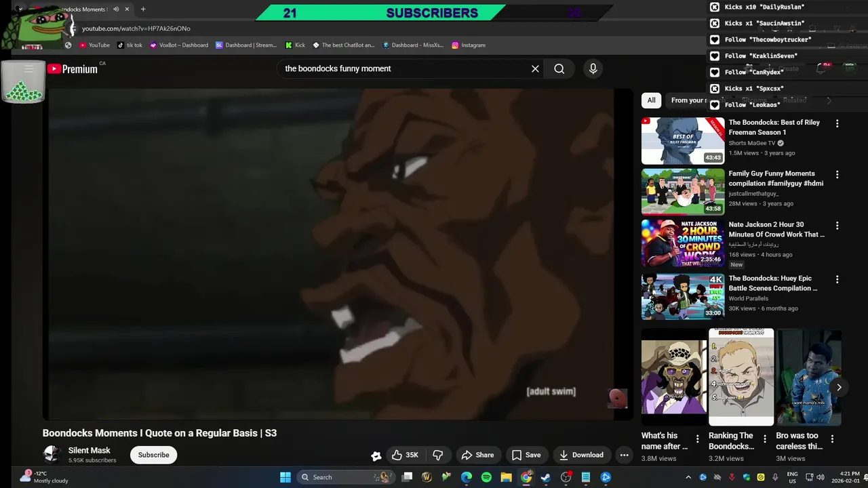This screenshot has height=488, width=868.
Task: Open the Dashboard - MissXs bookmark
Action: coord(413,45)
